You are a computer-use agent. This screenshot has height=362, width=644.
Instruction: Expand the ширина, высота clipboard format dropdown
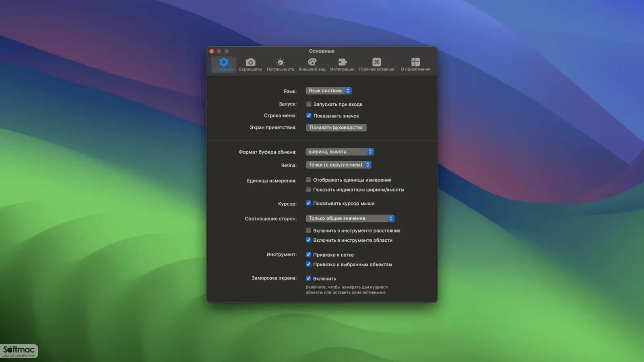tap(340, 152)
